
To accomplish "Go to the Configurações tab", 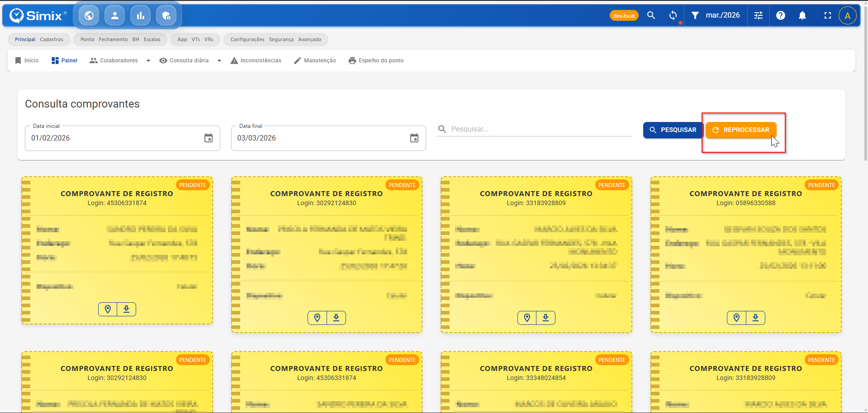I will coord(247,39).
